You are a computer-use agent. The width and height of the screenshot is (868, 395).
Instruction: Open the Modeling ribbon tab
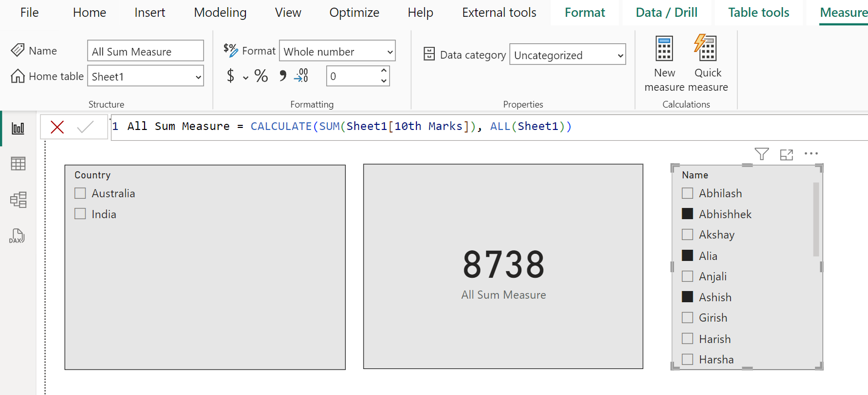click(220, 13)
